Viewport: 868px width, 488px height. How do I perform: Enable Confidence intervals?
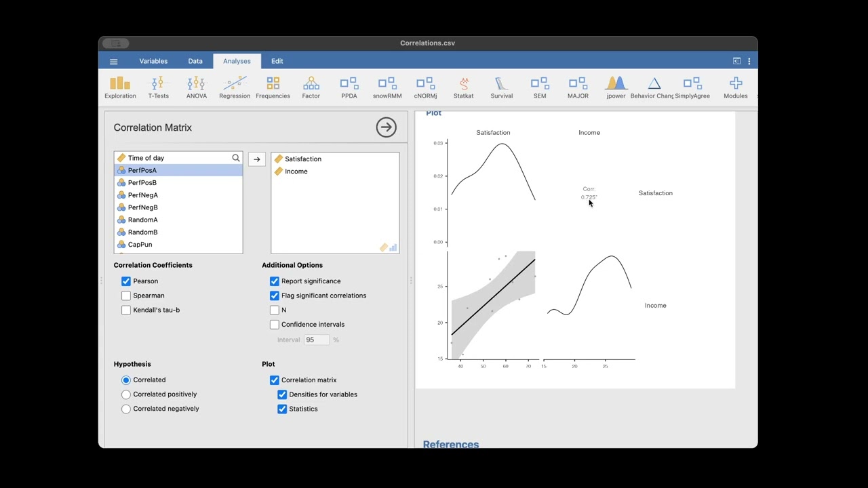click(x=275, y=324)
